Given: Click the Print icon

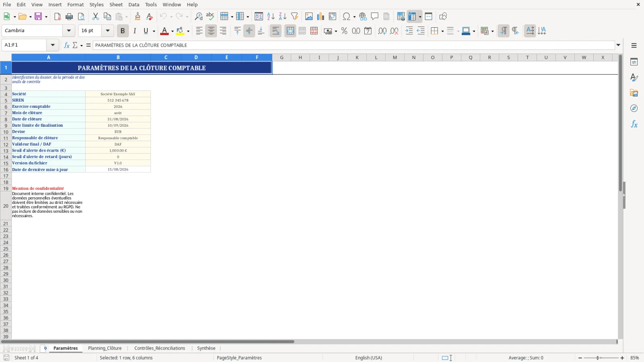Looking at the screenshot, I should pyautogui.click(x=69, y=16).
